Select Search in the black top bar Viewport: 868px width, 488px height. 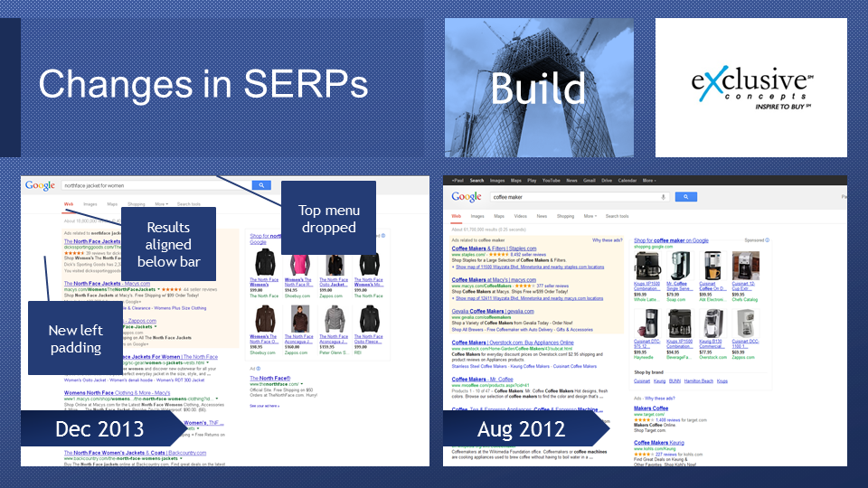pos(476,181)
